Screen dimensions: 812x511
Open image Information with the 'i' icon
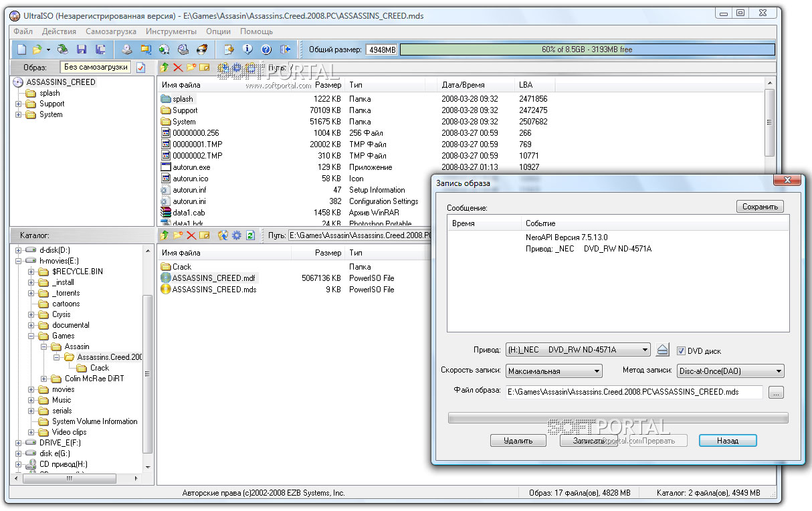point(247,49)
